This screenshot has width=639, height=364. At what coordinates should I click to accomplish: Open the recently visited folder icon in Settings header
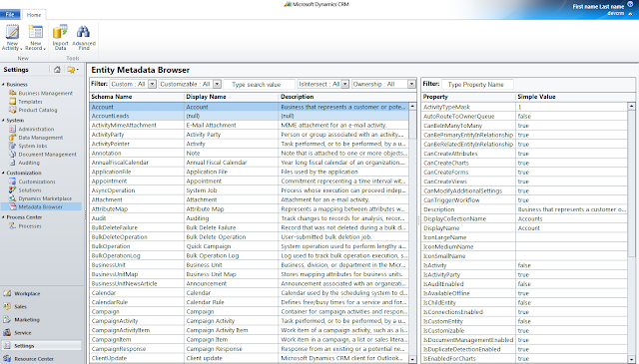pyautogui.click(x=73, y=70)
